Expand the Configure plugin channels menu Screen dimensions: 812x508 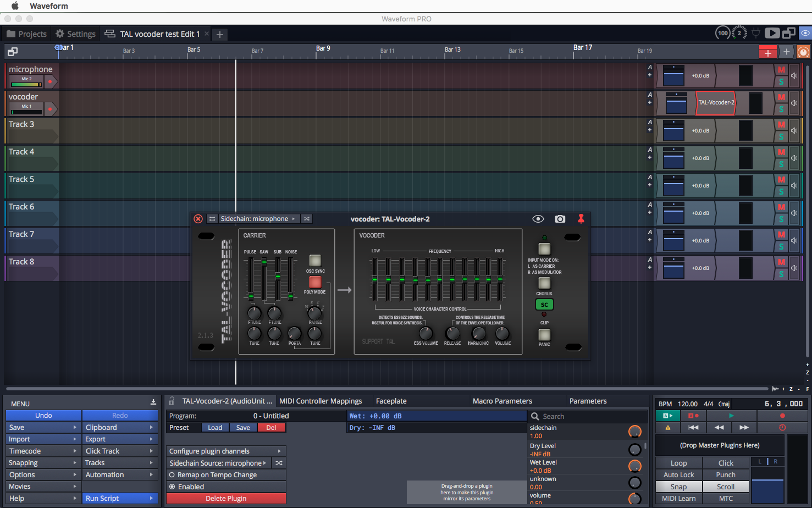click(226, 451)
